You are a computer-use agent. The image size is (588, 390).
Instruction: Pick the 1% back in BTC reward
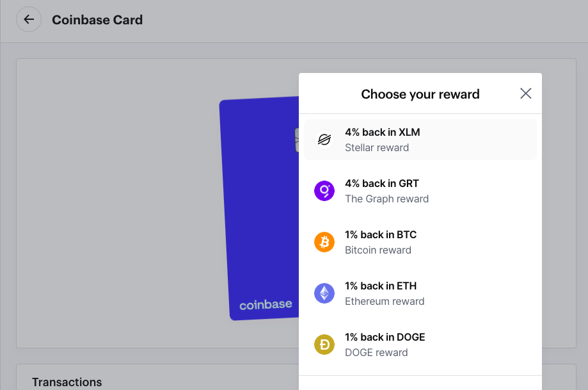click(420, 242)
